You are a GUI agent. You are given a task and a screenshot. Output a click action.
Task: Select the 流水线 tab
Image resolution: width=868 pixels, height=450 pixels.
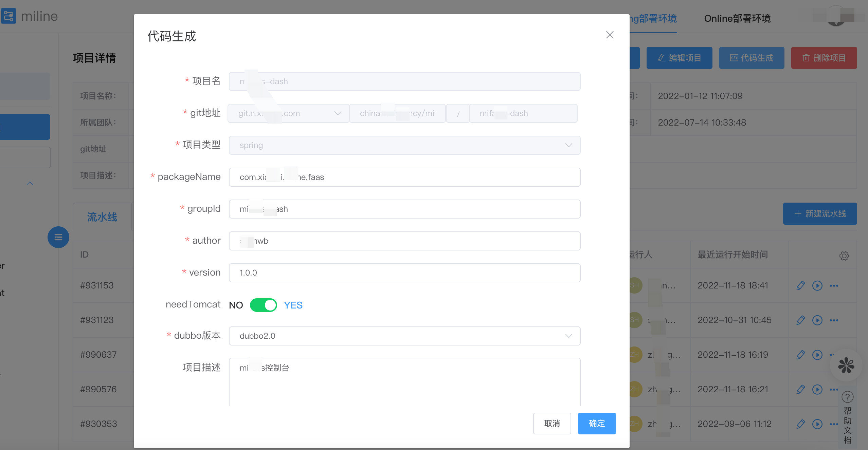(x=102, y=217)
